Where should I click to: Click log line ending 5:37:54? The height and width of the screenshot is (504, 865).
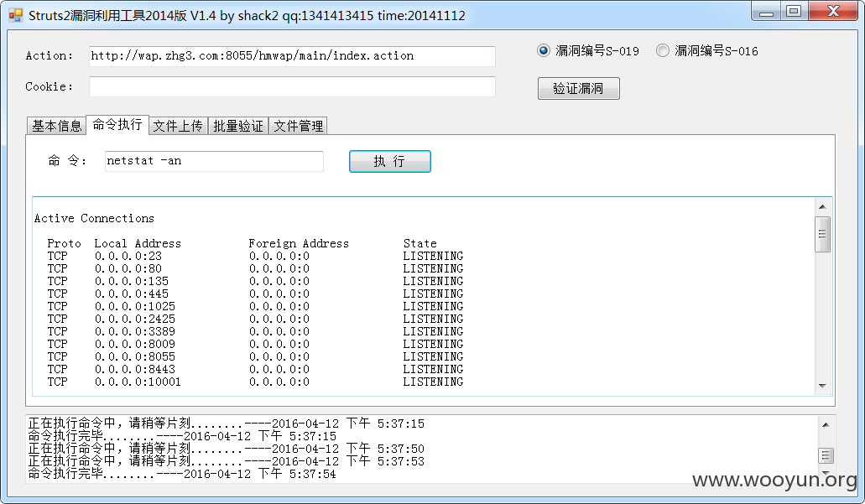point(182,474)
